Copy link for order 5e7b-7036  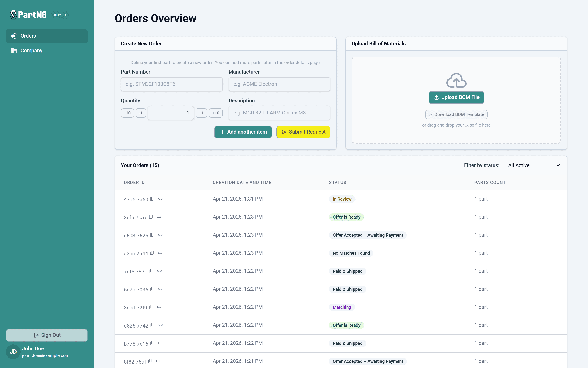click(160, 289)
